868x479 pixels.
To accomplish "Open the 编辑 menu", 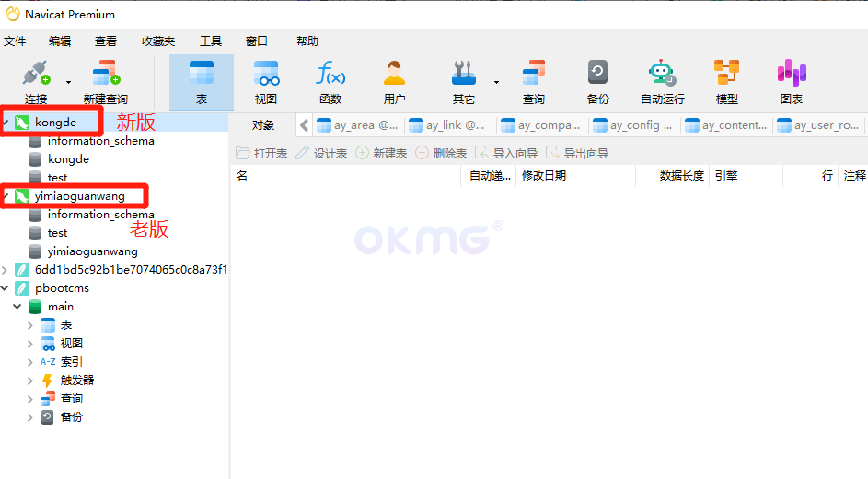I will [60, 41].
